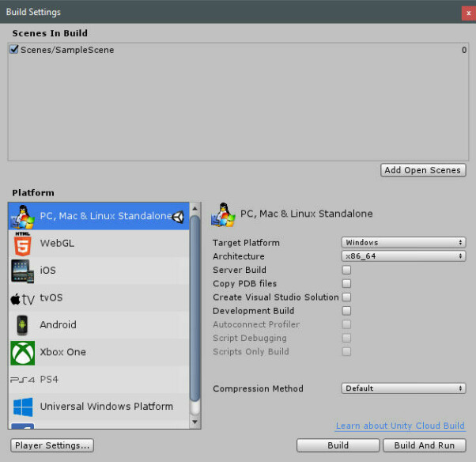Image resolution: width=476 pixels, height=462 pixels.
Task: Click the Add Open Scenes button
Action: (x=423, y=170)
